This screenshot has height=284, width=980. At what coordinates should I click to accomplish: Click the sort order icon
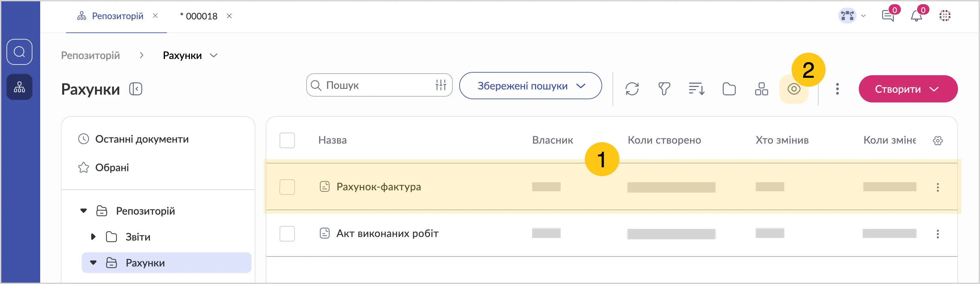[696, 89]
